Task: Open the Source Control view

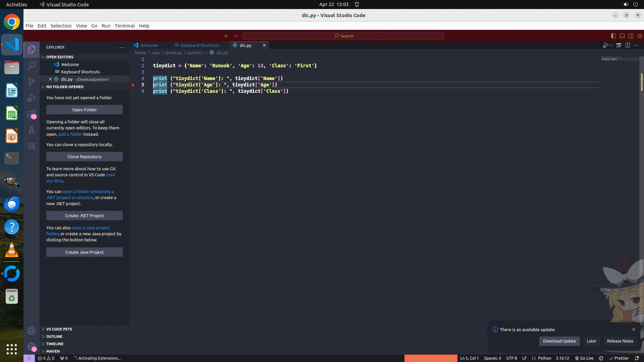Action: click(32, 82)
